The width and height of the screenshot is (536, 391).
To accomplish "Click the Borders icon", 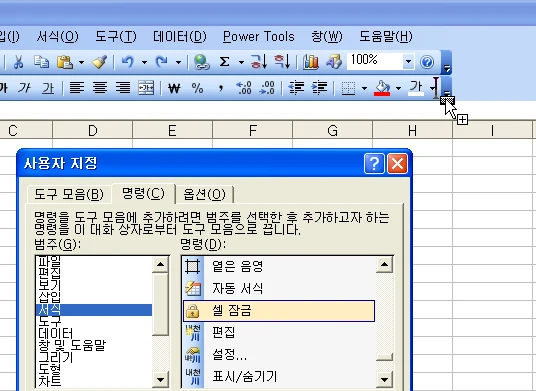I will point(348,88).
